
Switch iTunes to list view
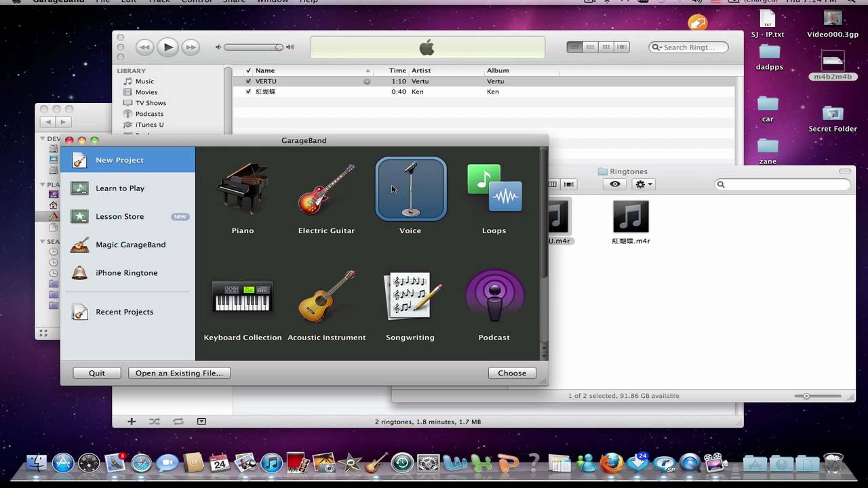tap(575, 47)
